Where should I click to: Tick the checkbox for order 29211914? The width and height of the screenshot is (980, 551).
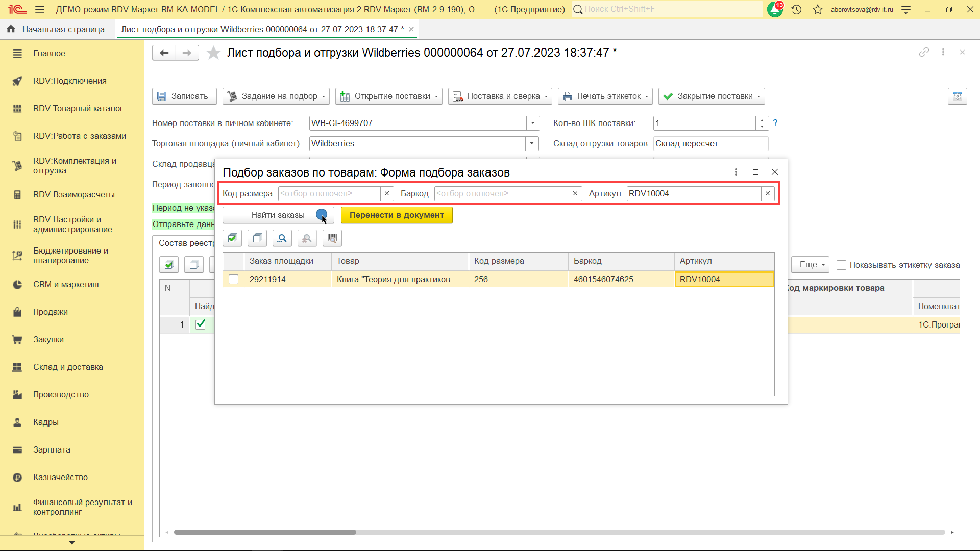pos(234,280)
